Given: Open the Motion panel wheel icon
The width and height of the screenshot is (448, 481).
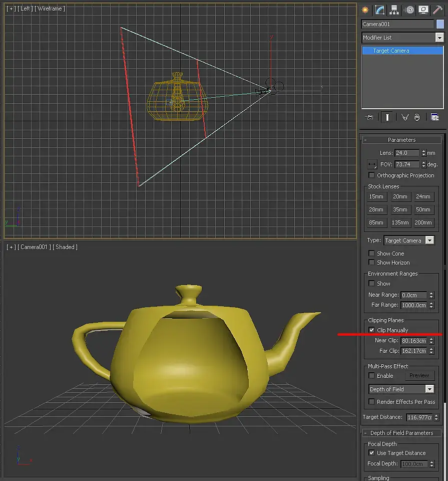Looking at the screenshot, I should pyautogui.click(x=409, y=10).
